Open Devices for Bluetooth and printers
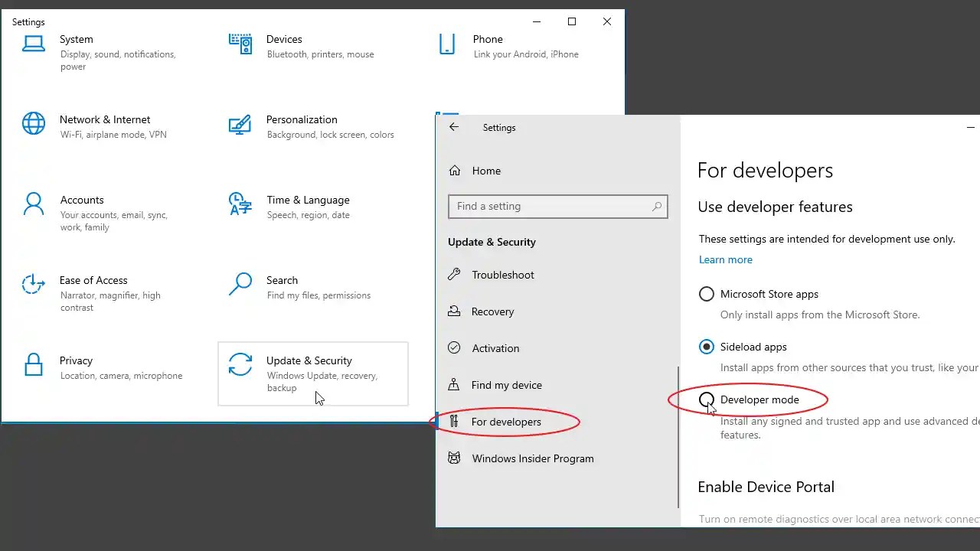The image size is (980, 551). click(x=240, y=44)
